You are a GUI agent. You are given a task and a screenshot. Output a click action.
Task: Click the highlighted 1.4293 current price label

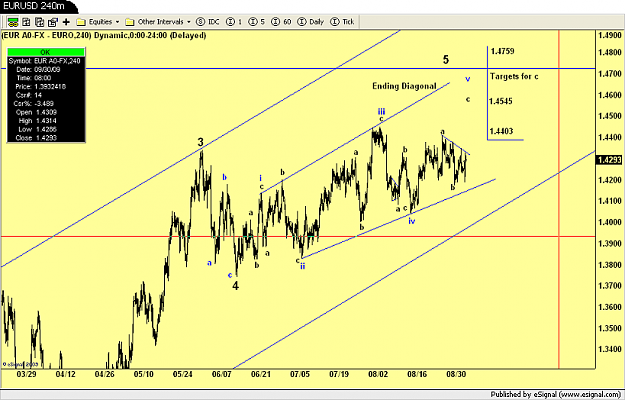[609, 160]
